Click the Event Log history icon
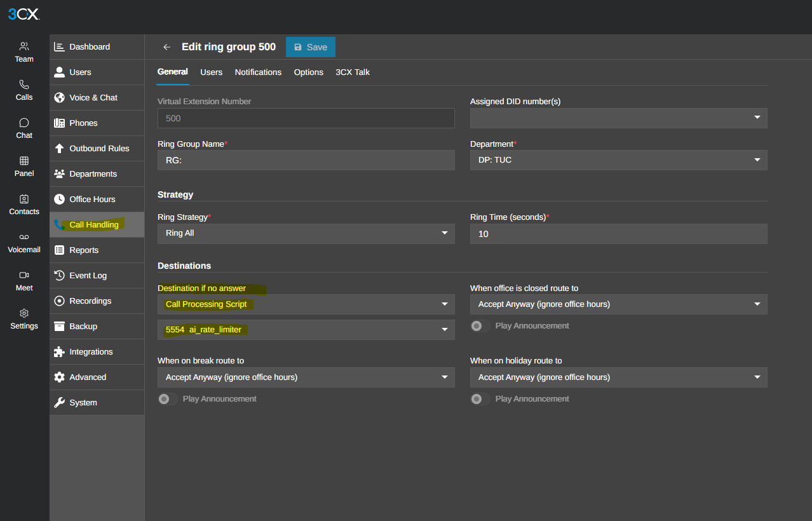The height and width of the screenshot is (521, 812). (60, 275)
